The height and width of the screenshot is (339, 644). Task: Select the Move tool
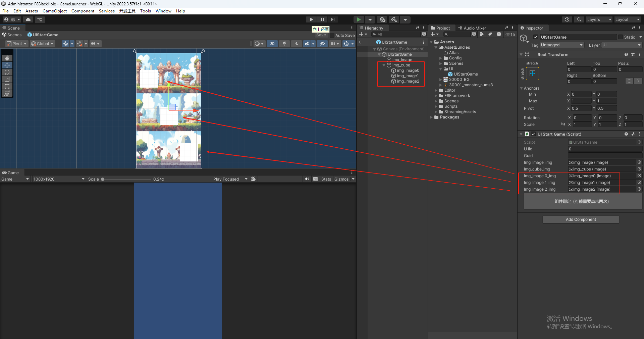pos(7,65)
